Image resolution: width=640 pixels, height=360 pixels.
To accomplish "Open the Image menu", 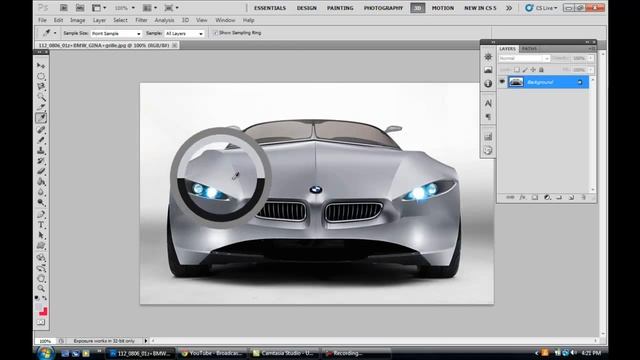I will tap(78, 20).
